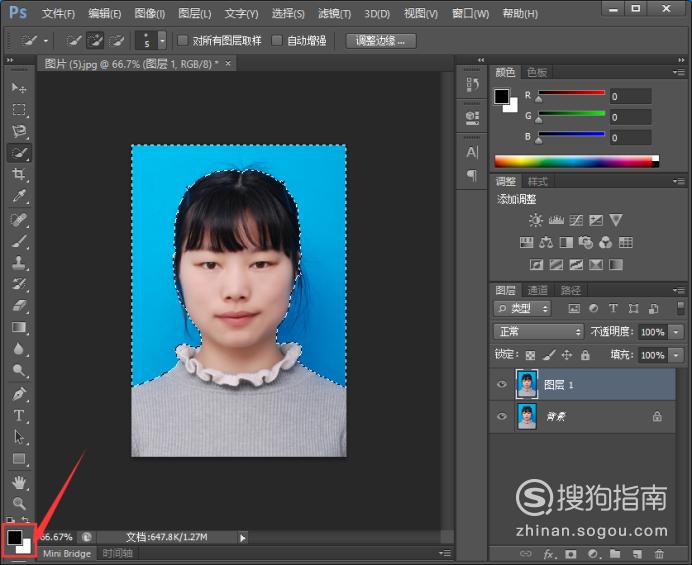The height and width of the screenshot is (565, 692).
Task: Open the tool preset picker dropdown
Action: pyautogui.click(x=45, y=41)
